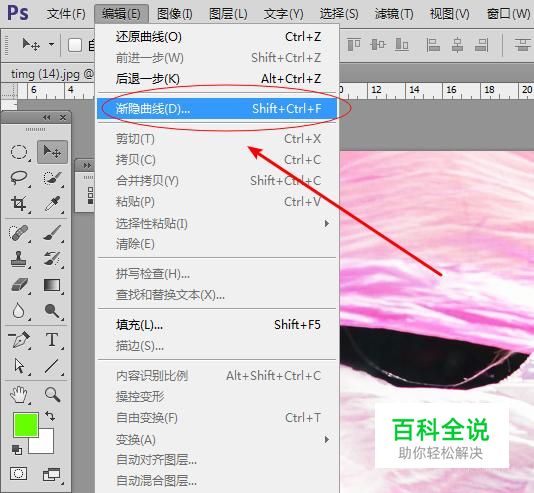Toggle Quick Mask mode

coord(18,474)
